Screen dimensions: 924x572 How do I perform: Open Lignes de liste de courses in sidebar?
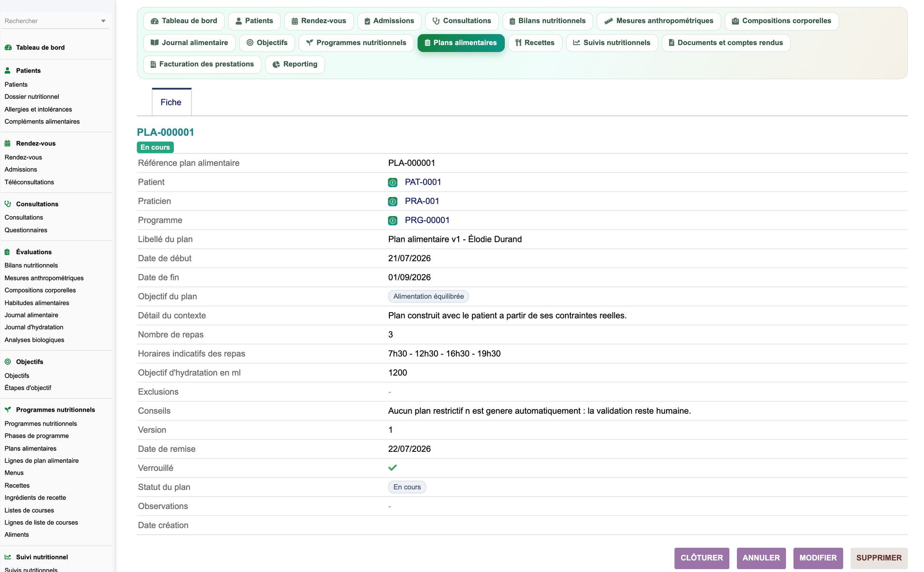click(x=41, y=523)
